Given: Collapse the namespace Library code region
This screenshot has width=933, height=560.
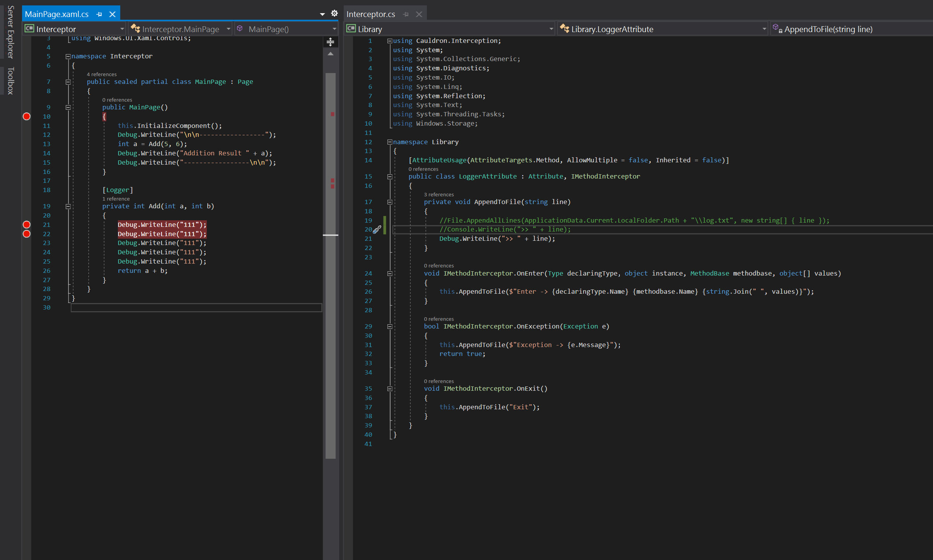Looking at the screenshot, I should tap(390, 142).
